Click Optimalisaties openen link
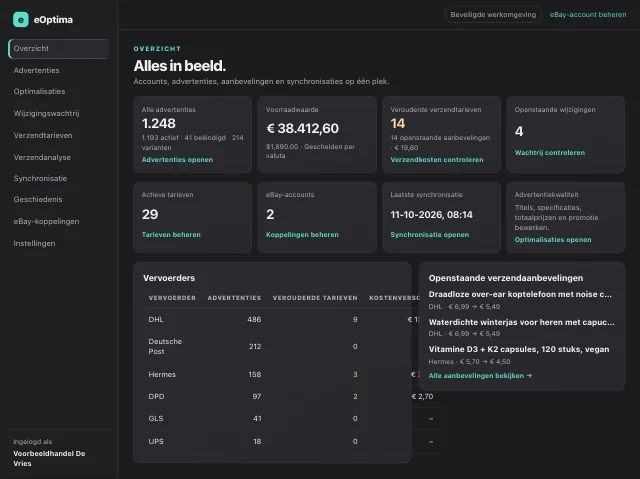 point(553,240)
